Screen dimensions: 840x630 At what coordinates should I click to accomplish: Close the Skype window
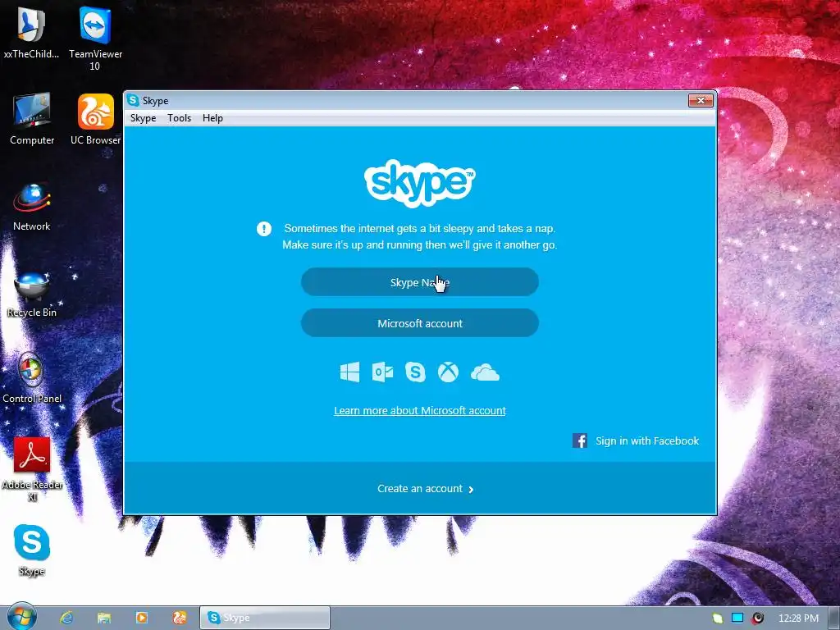[x=701, y=100]
